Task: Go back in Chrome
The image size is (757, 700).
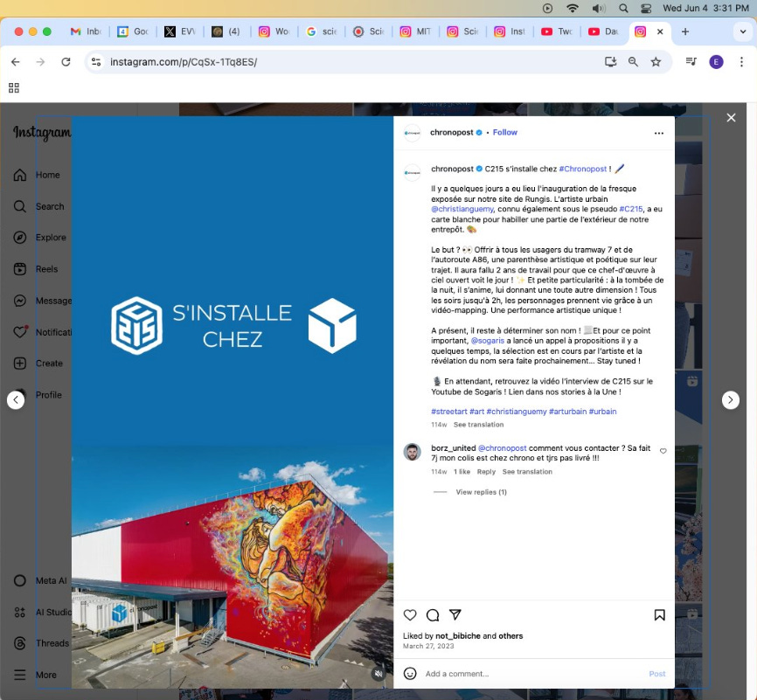Action: coord(16,62)
